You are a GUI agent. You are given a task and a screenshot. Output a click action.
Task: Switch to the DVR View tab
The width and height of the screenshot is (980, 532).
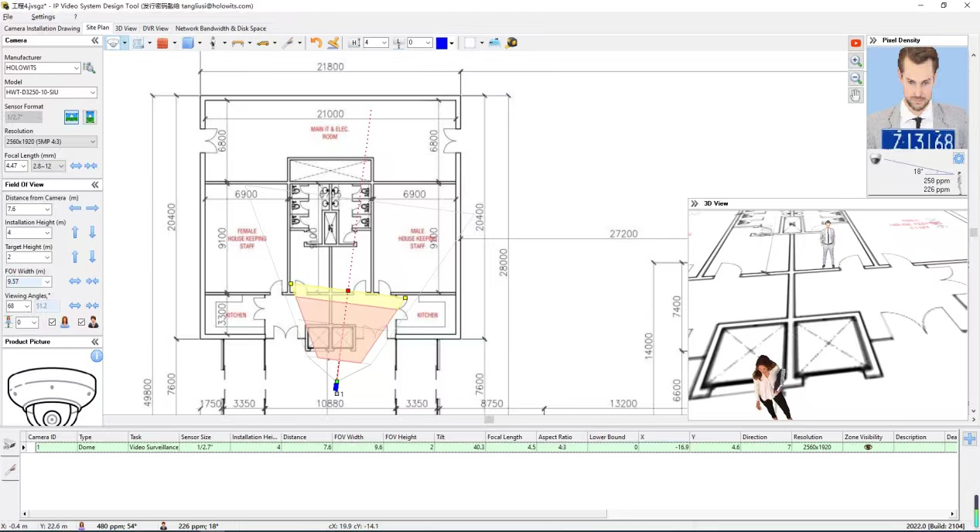155,29
